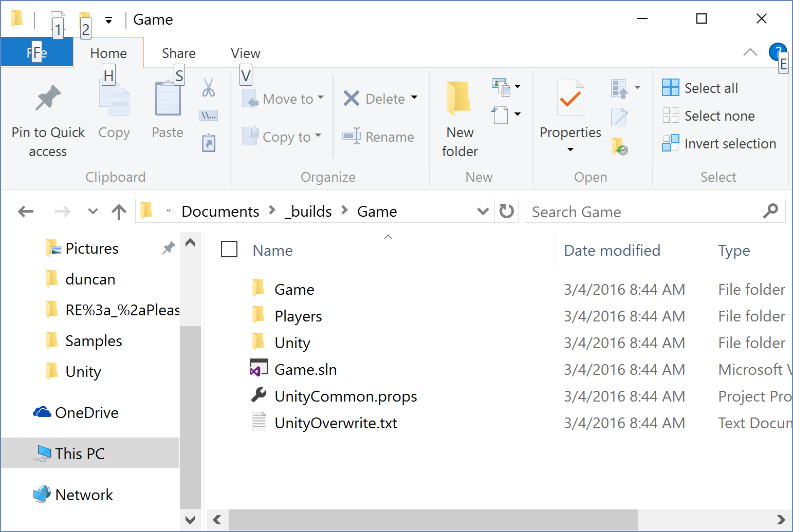Click Select all
The width and height of the screenshot is (793, 532).
click(700, 88)
